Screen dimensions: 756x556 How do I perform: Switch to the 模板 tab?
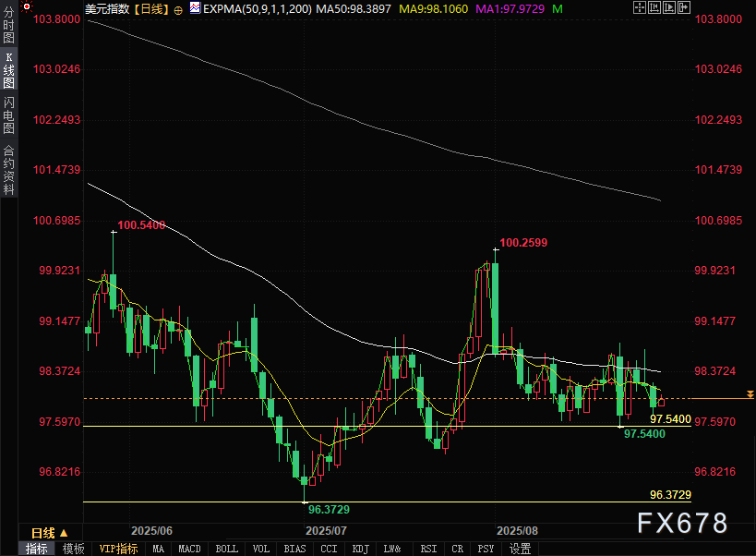73,549
